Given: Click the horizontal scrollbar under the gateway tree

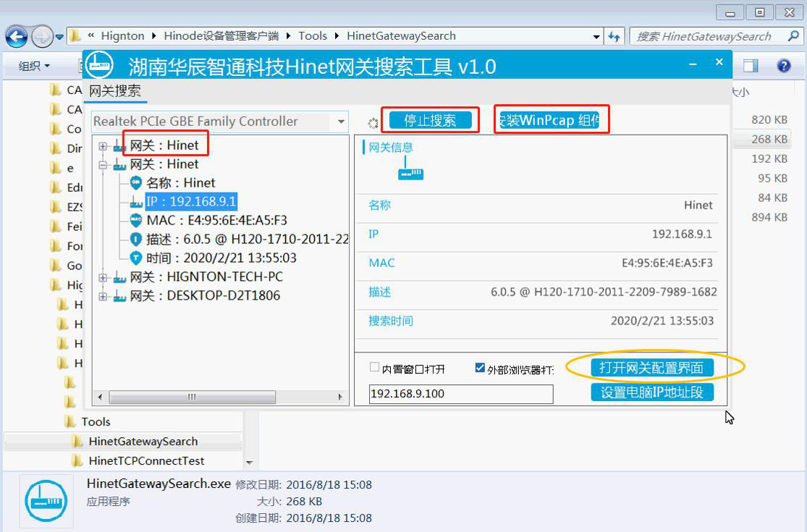Looking at the screenshot, I should [192, 397].
